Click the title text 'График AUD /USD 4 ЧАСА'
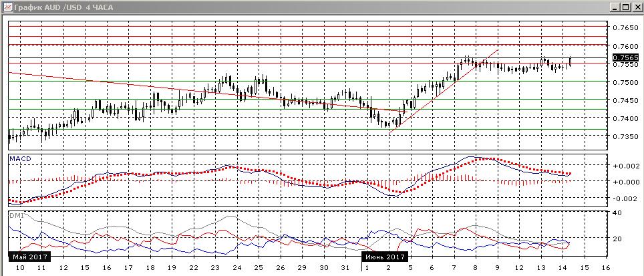The width and height of the screenshot is (644, 276). click(63, 7)
